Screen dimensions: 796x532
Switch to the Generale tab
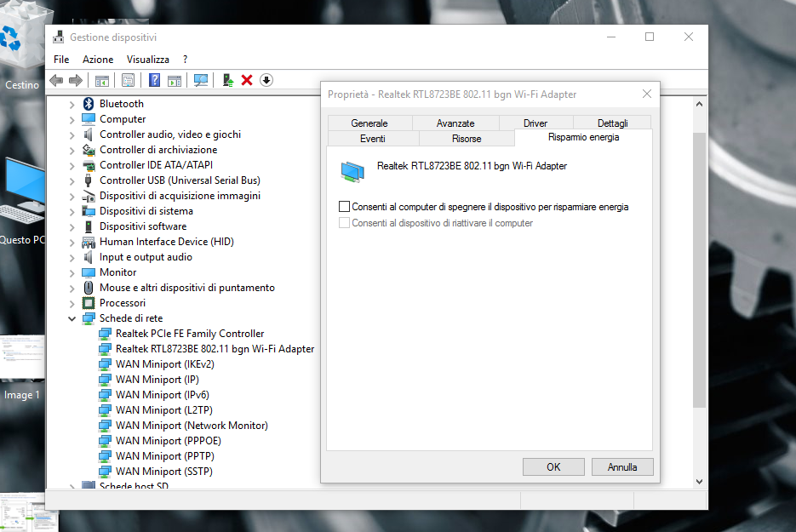(369, 123)
